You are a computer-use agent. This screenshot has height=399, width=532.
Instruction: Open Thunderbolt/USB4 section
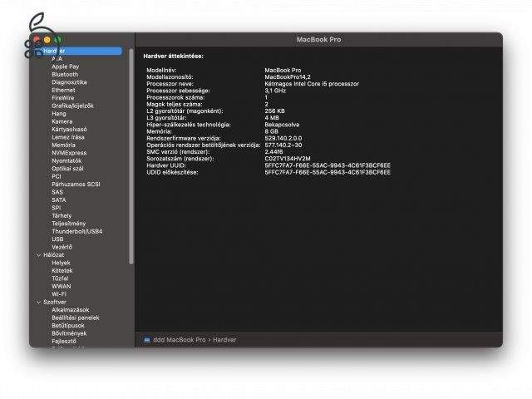click(x=77, y=231)
